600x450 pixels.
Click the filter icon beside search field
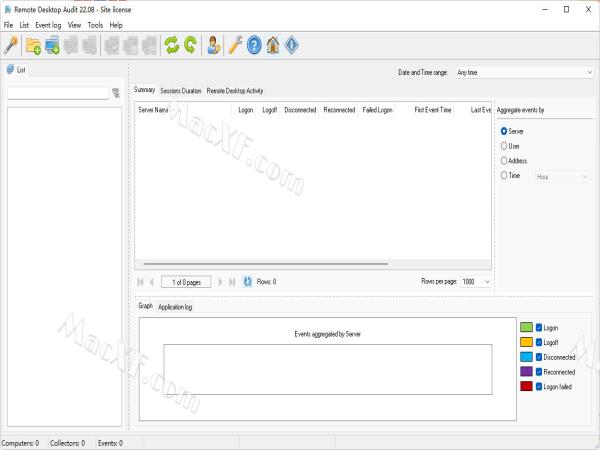click(116, 93)
